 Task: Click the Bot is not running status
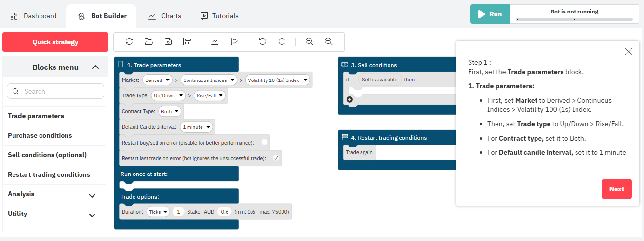[574, 12]
